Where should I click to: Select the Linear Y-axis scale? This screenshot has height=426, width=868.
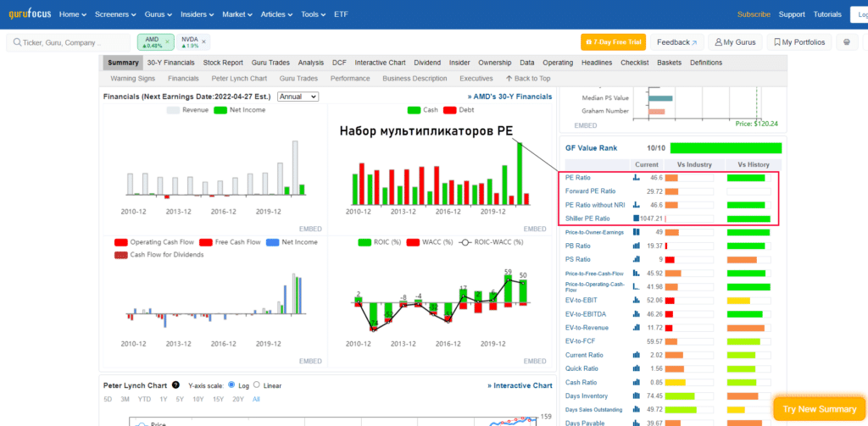257,385
